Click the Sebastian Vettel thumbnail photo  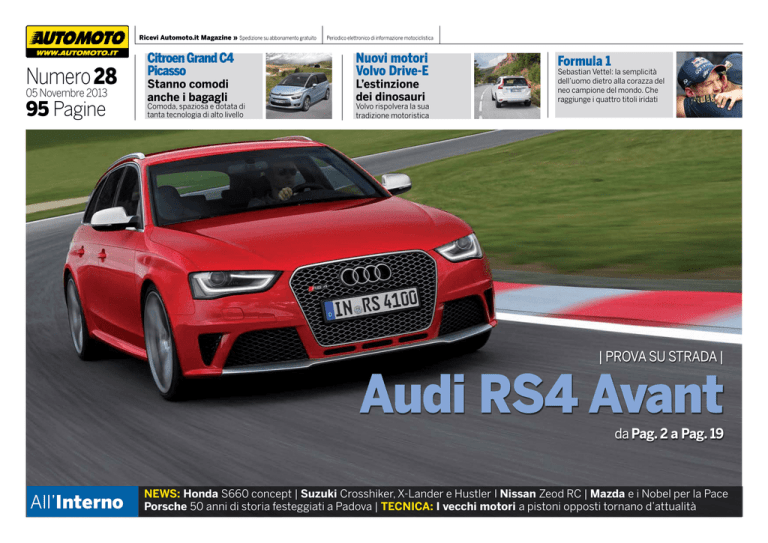point(709,85)
